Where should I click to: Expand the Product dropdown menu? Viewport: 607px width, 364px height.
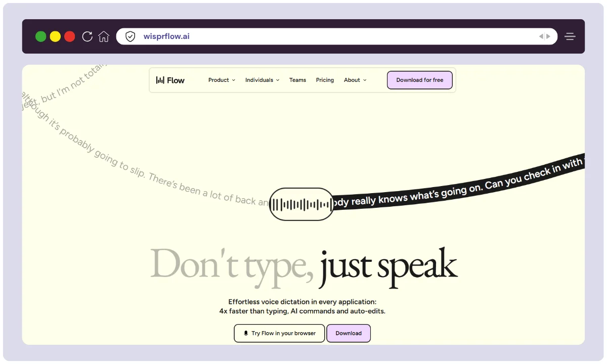pyautogui.click(x=222, y=80)
